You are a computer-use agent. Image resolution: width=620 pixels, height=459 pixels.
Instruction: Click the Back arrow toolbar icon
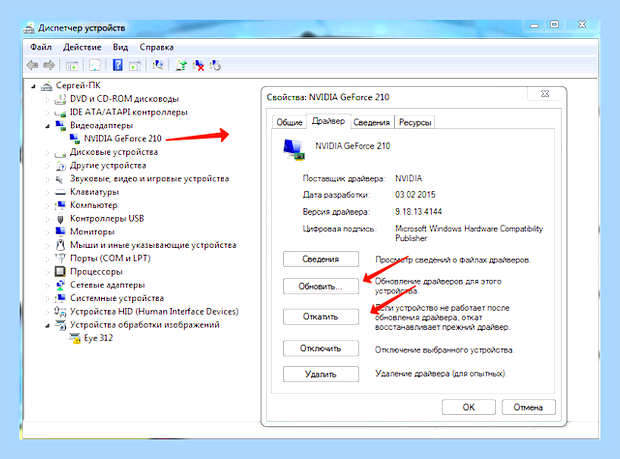pyautogui.click(x=32, y=65)
